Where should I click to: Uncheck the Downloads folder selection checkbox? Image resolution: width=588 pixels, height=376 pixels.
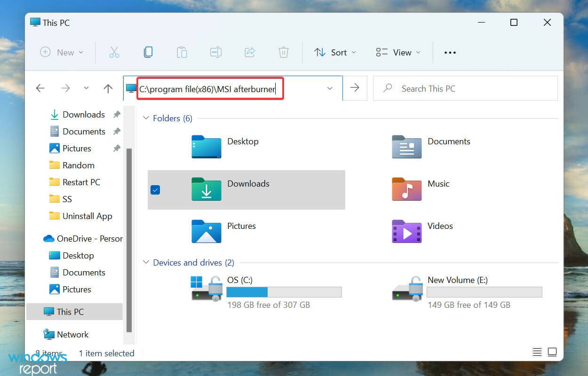point(155,190)
